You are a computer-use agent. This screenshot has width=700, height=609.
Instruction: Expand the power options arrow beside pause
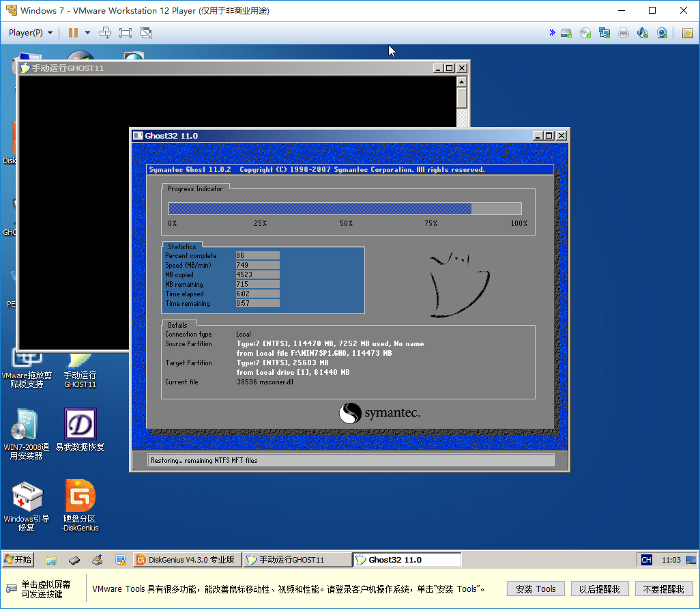(87, 33)
